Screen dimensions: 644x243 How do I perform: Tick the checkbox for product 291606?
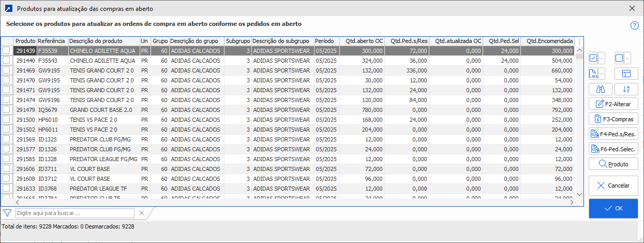pyautogui.click(x=6, y=169)
